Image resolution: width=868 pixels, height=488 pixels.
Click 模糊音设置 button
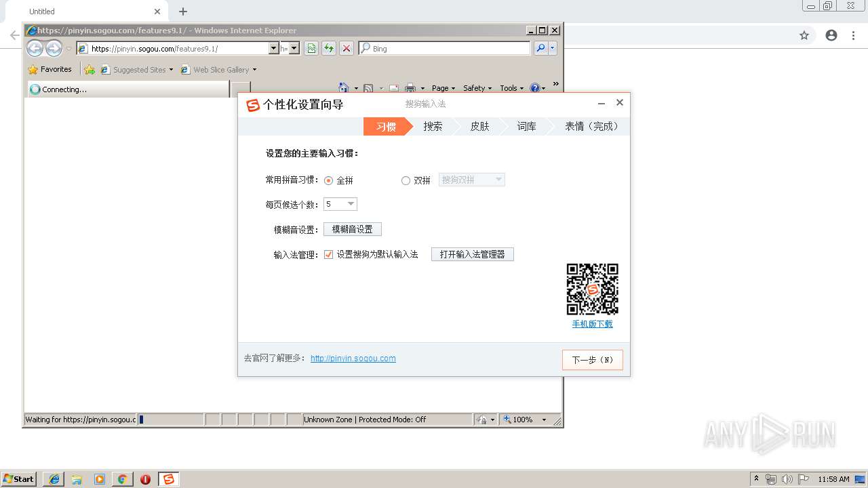point(353,229)
